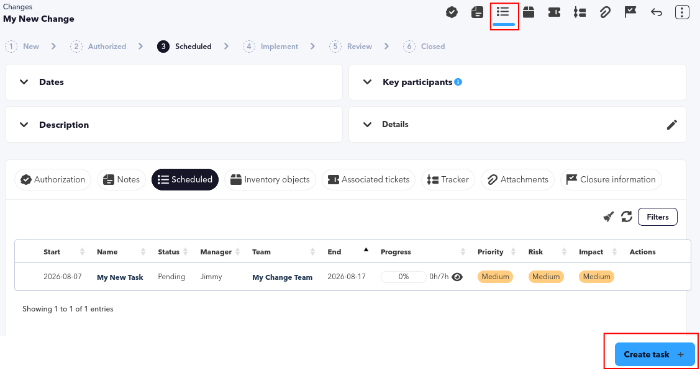The image size is (700, 371).
Task: Edit Details with the pencil icon
Action: pos(672,125)
